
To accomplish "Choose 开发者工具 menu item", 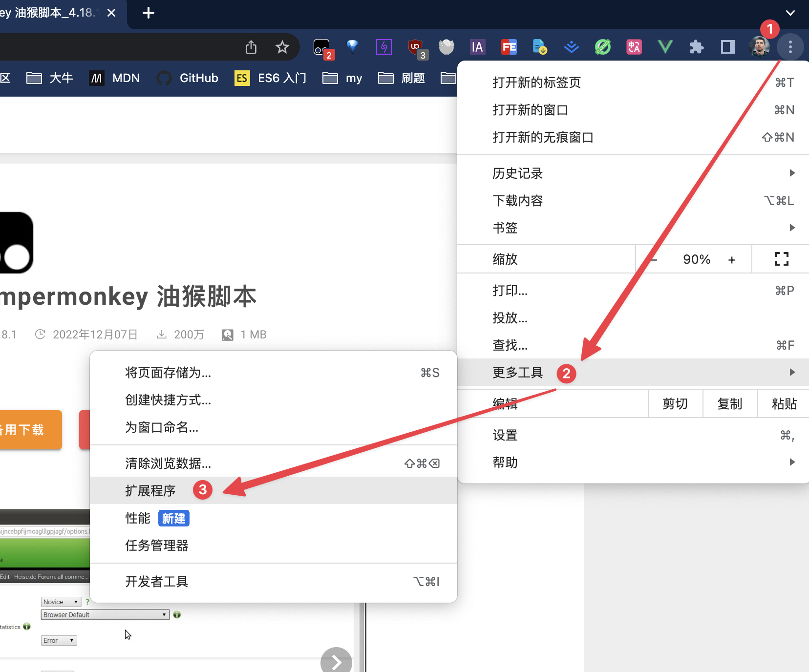I will pos(157,581).
